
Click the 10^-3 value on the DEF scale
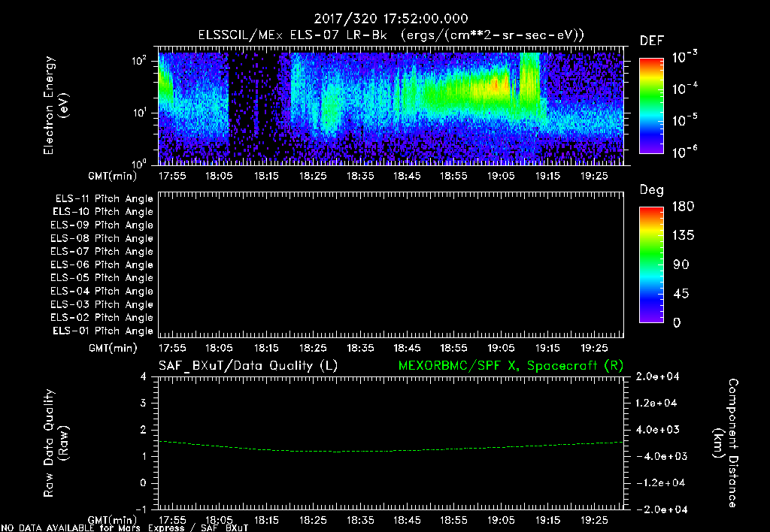684,56
